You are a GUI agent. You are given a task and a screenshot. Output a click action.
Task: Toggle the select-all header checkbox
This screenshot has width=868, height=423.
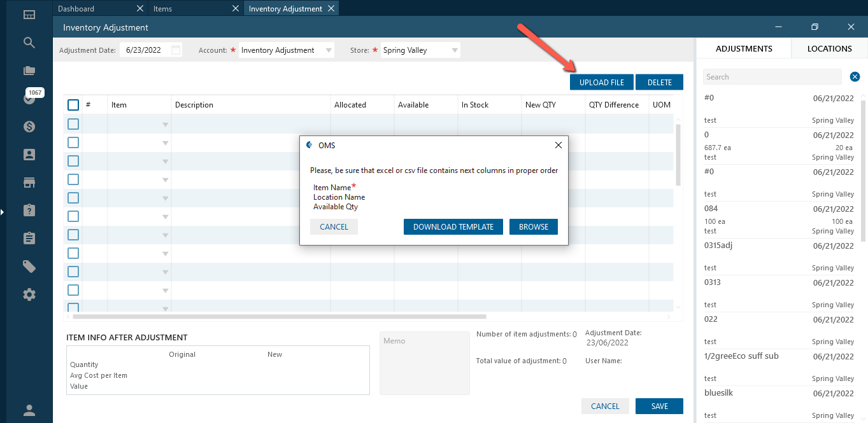click(73, 105)
